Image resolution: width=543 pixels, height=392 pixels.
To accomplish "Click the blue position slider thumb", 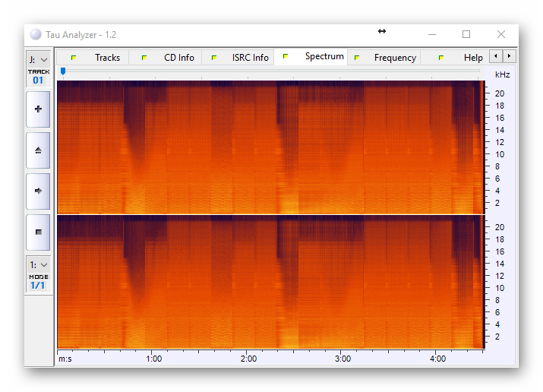I will point(63,71).
